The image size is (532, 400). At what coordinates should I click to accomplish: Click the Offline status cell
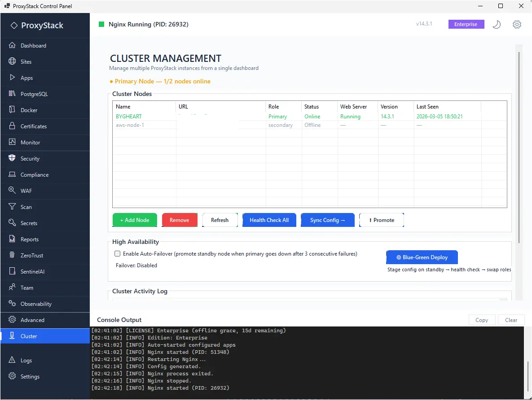pyautogui.click(x=312, y=125)
